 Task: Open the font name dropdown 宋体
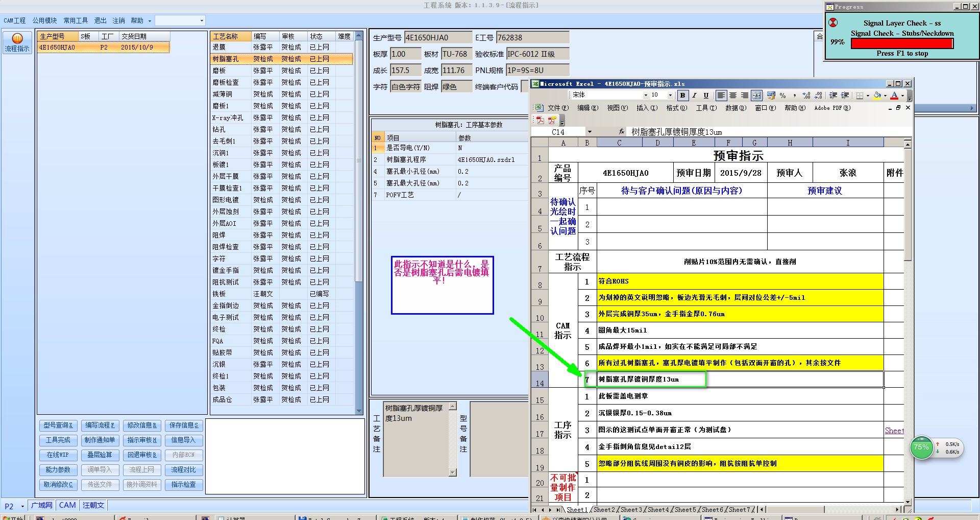tap(645, 96)
